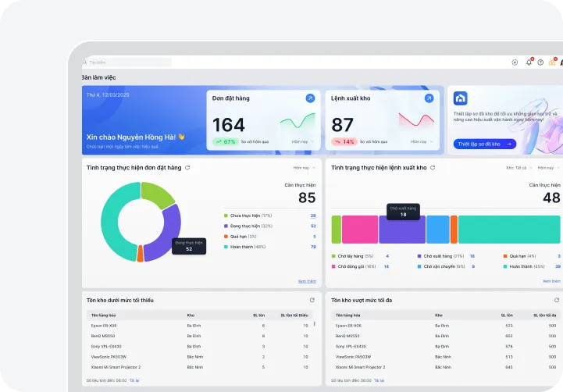Open the help question mark icon
Viewport: 563px width, 392px height.
click(540, 62)
